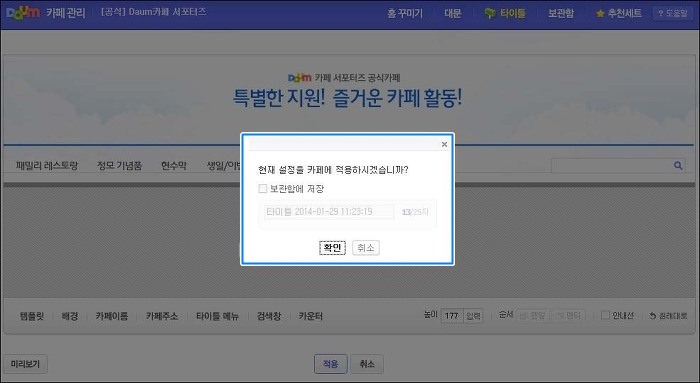
Task: Click the 맨뒤 order button
Action: (569, 316)
